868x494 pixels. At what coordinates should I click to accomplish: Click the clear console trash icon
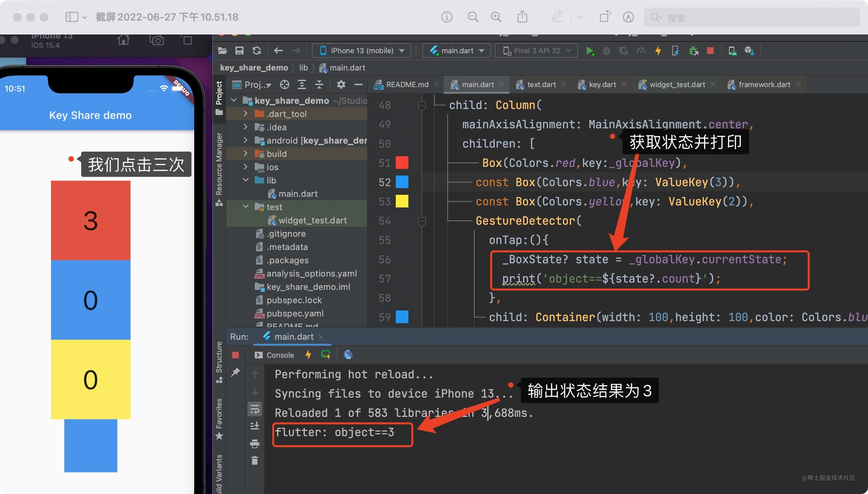pos(254,461)
